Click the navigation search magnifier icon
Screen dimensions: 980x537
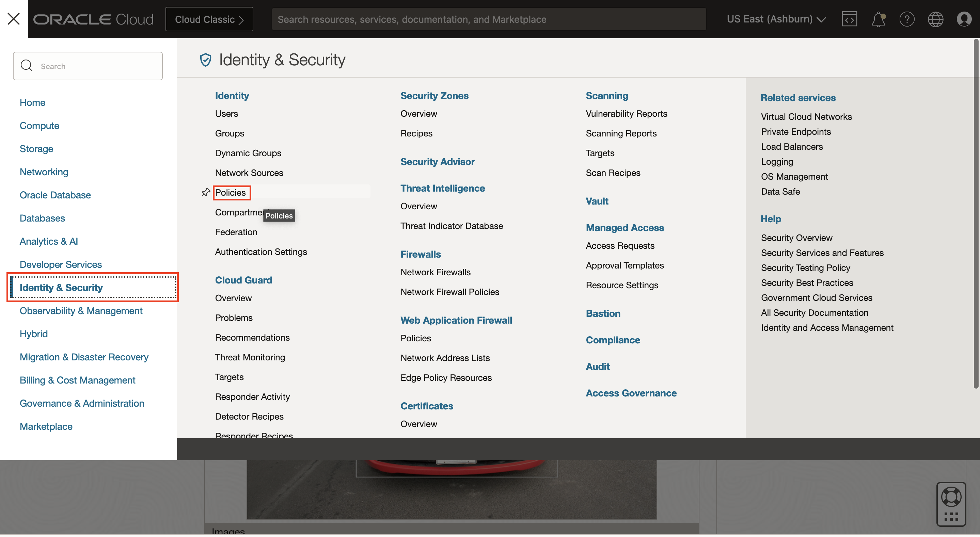coord(26,66)
